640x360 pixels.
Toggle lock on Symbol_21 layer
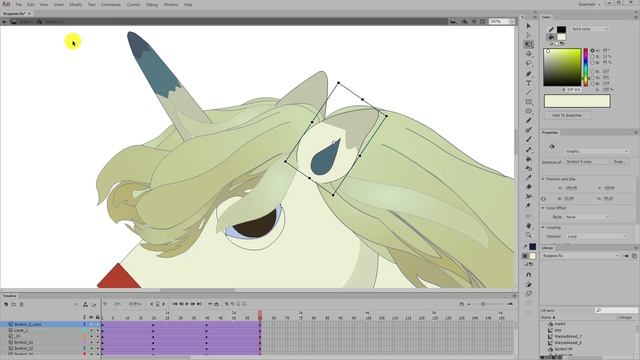click(97, 342)
